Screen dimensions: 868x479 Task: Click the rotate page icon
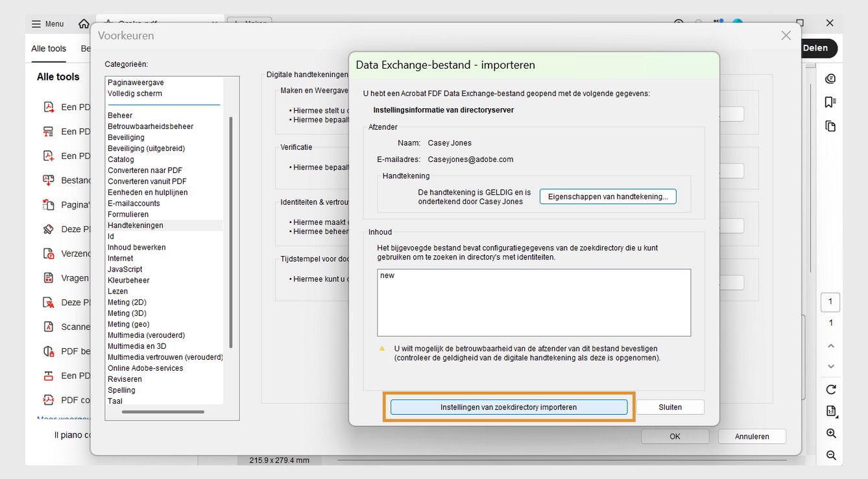830,390
